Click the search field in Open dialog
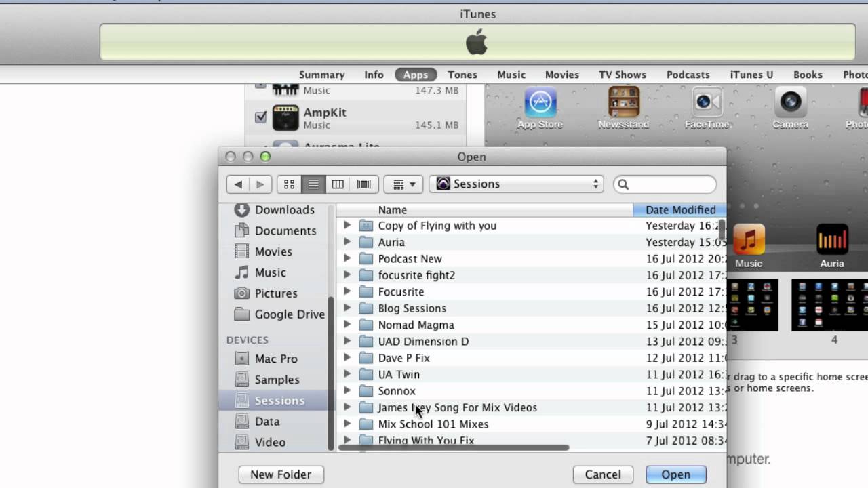Screen dimensions: 868x488 pyautogui.click(x=665, y=184)
